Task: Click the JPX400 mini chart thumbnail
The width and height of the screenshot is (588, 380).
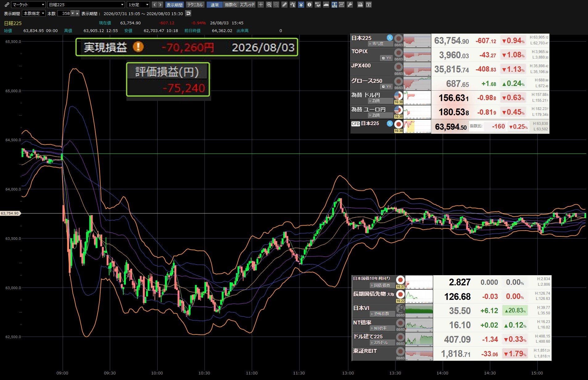Action: tap(417, 69)
